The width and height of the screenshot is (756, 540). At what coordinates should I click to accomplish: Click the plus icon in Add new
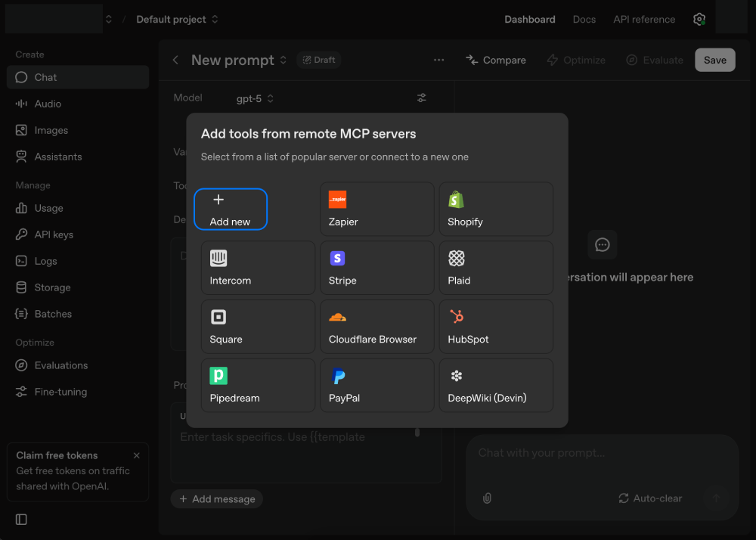click(218, 199)
